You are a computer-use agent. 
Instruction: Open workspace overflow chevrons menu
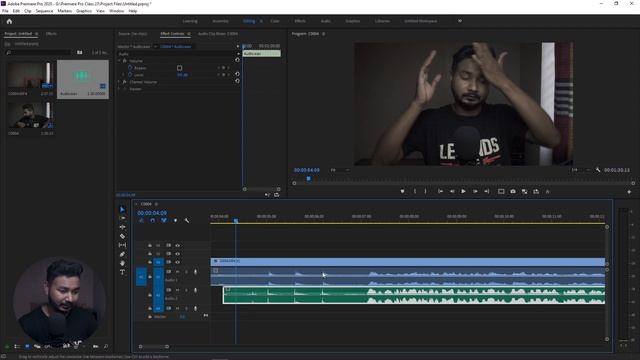(460, 21)
